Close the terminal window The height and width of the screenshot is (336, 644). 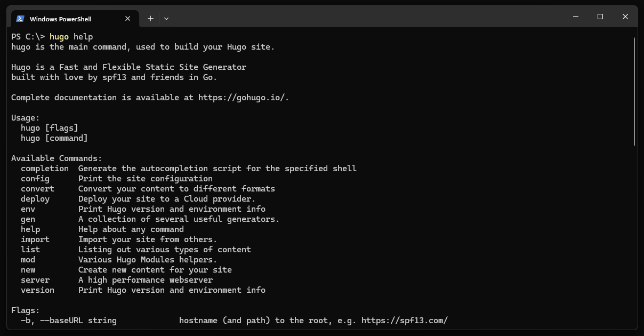coord(625,17)
